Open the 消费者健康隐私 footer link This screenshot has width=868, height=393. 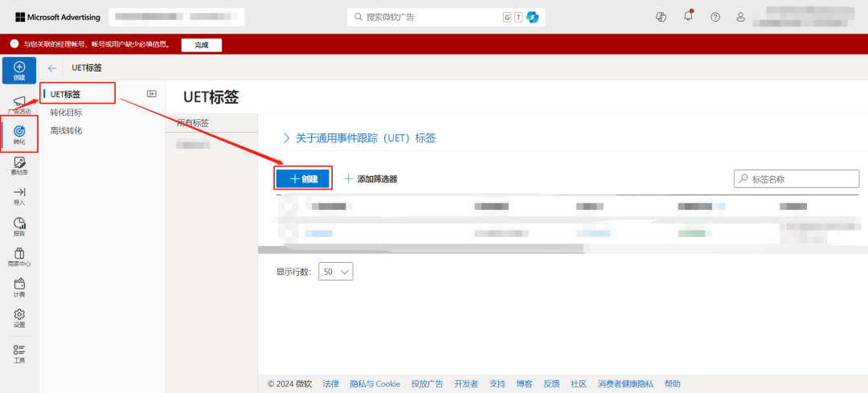[625, 383]
